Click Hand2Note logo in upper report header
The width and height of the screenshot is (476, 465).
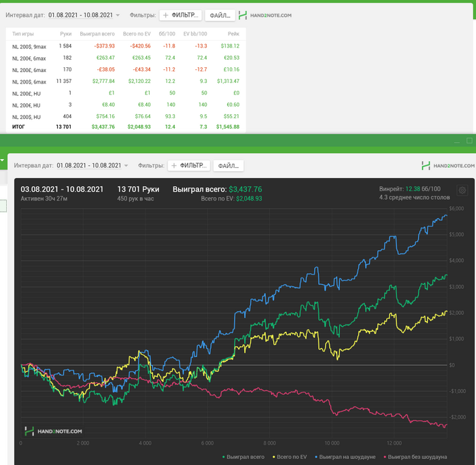pyautogui.click(x=265, y=15)
